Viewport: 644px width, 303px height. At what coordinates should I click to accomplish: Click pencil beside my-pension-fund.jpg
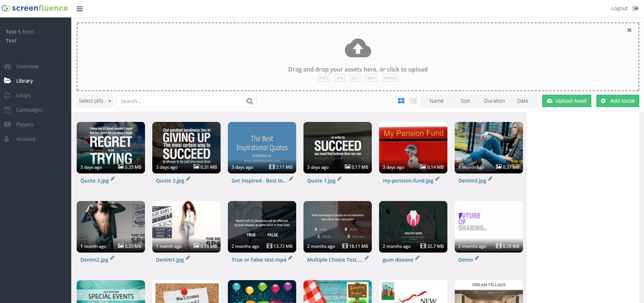point(437,179)
